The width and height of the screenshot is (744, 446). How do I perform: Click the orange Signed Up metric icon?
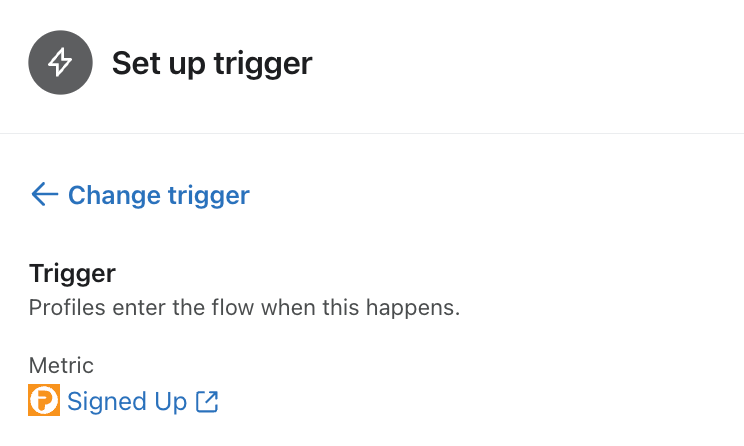click(45, 401)
